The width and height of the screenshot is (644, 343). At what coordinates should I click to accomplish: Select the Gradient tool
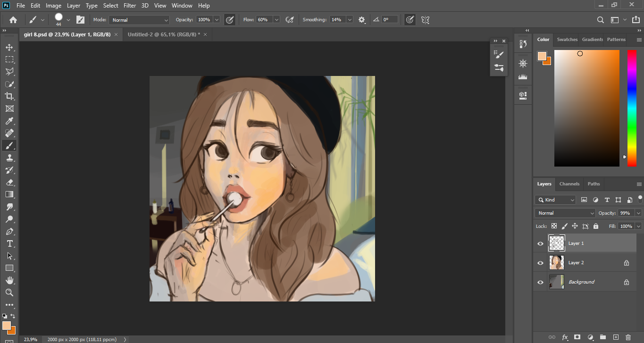[9, 194]
